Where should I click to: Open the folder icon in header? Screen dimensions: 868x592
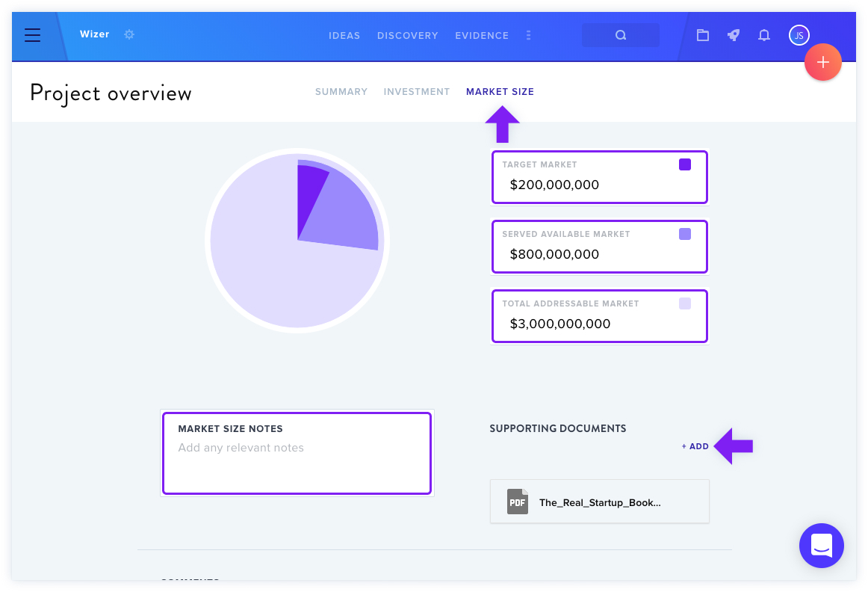pos(702,35)
